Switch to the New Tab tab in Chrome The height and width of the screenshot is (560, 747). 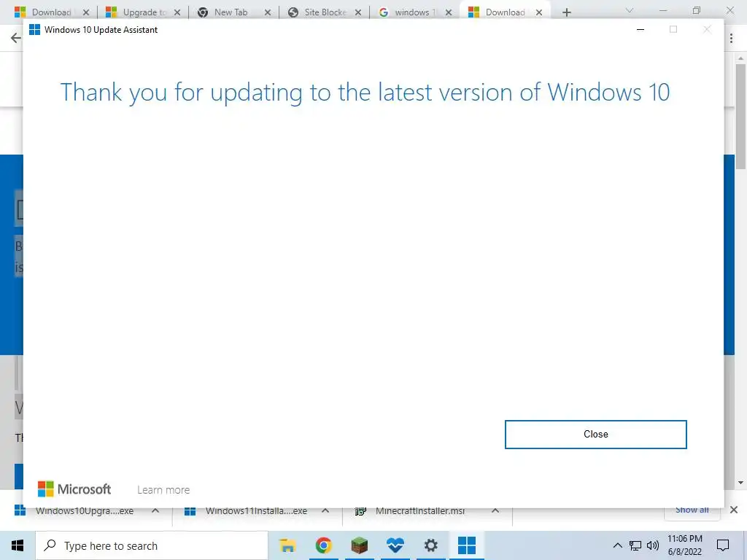click(x=231, y=12)
